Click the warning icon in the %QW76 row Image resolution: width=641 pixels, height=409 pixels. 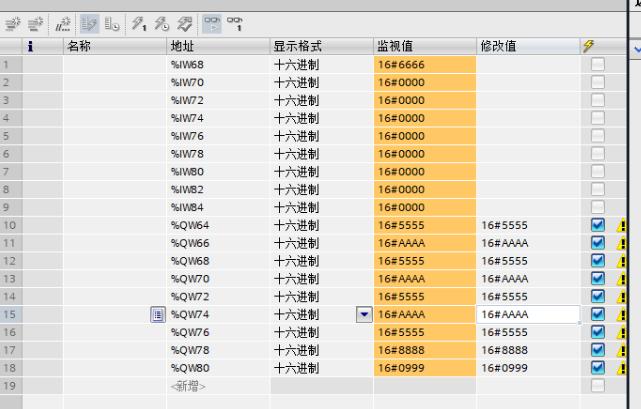[x=622, y=333]
